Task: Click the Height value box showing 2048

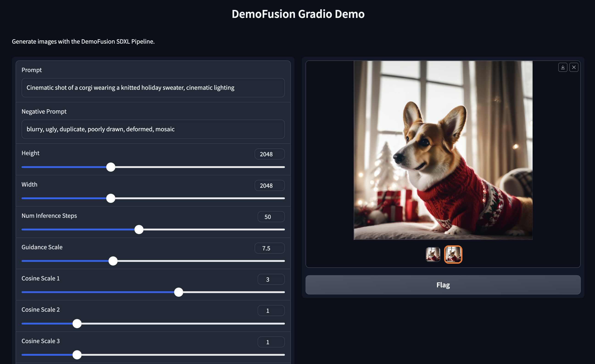Action: 269,154
